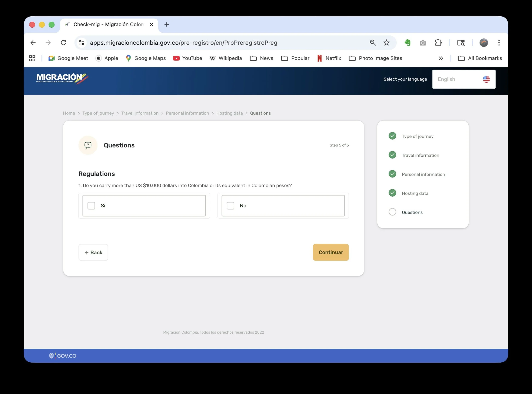Click the Evernote extension icon
This screenshot has height=394, width=532.
[408, 43]
